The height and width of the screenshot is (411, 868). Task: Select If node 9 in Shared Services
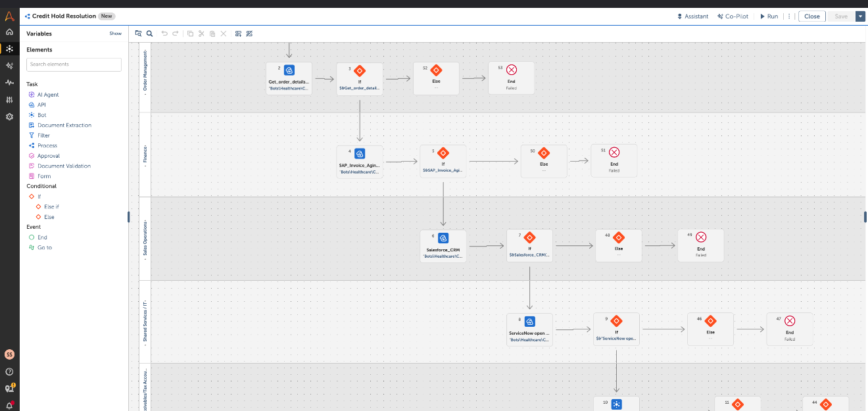pyautogui.click(x=616, y=329)
